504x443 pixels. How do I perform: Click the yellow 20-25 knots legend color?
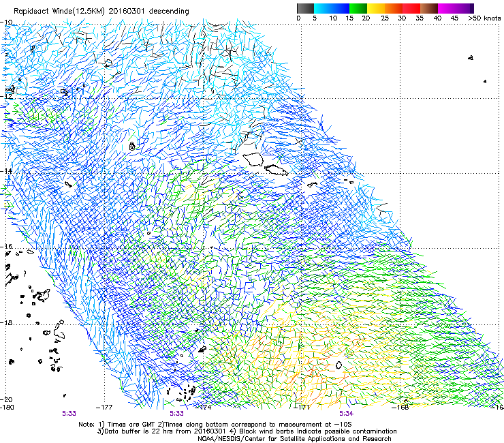(x=376, y=8)
